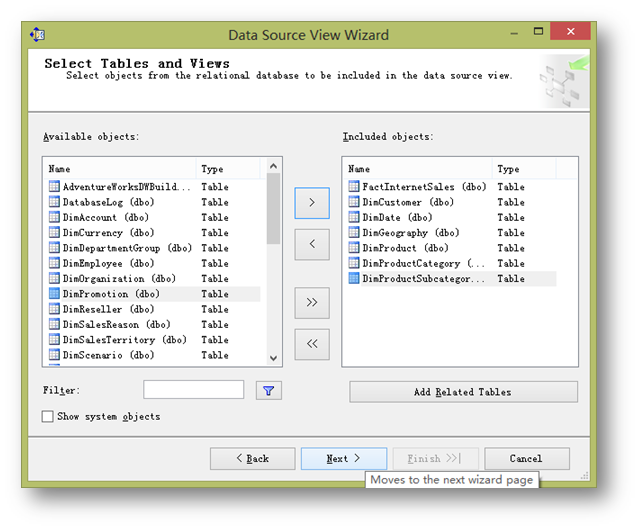Sort available objects by Type column header
639x530 pixels.
(228, 169)
